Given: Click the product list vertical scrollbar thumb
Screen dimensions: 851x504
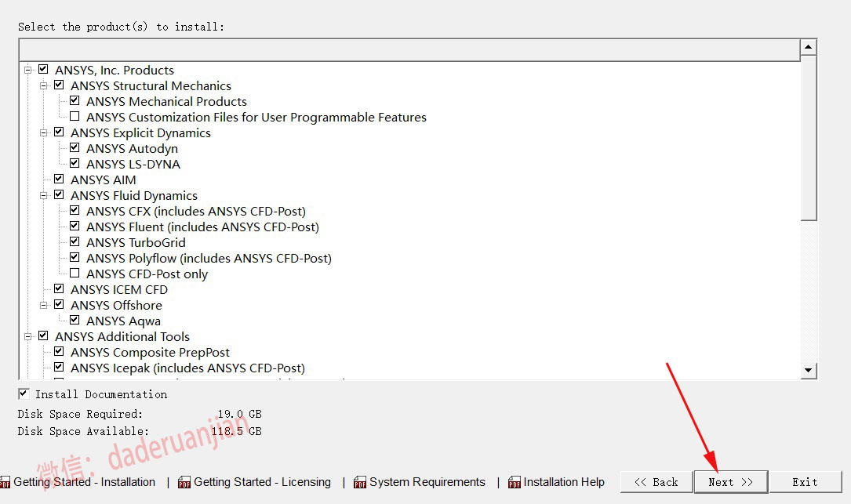Looking at the screenshot, I should pyautogui.click(x=808, y=138).
